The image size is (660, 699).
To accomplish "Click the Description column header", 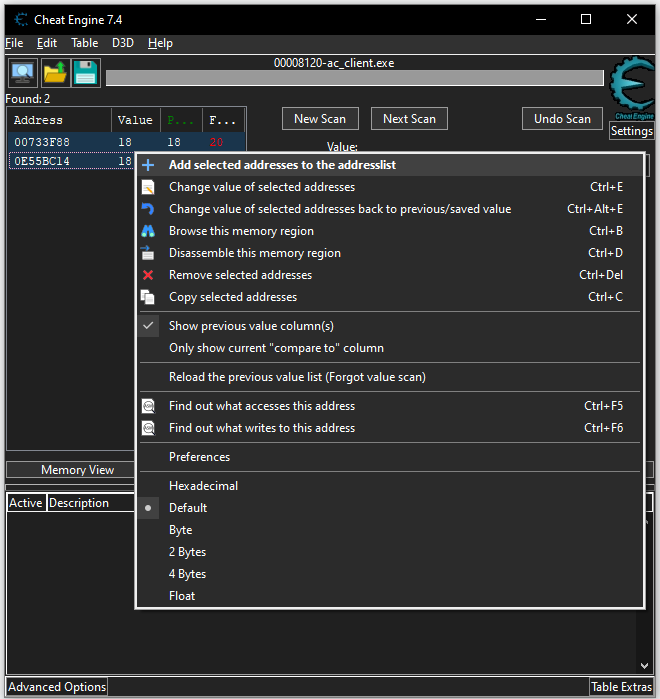I will point(90,503).
